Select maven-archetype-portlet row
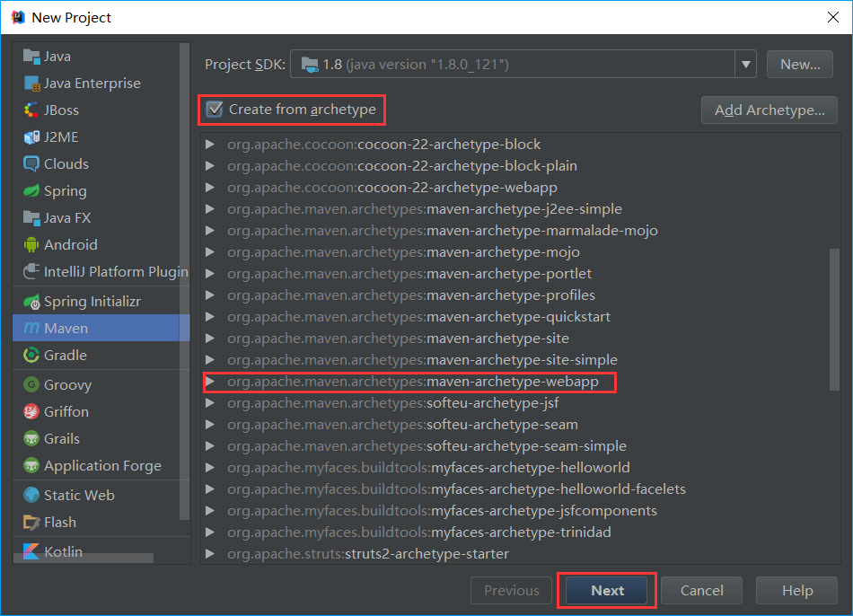The width and height of the screenshot is (853, 616). [521, 274]
